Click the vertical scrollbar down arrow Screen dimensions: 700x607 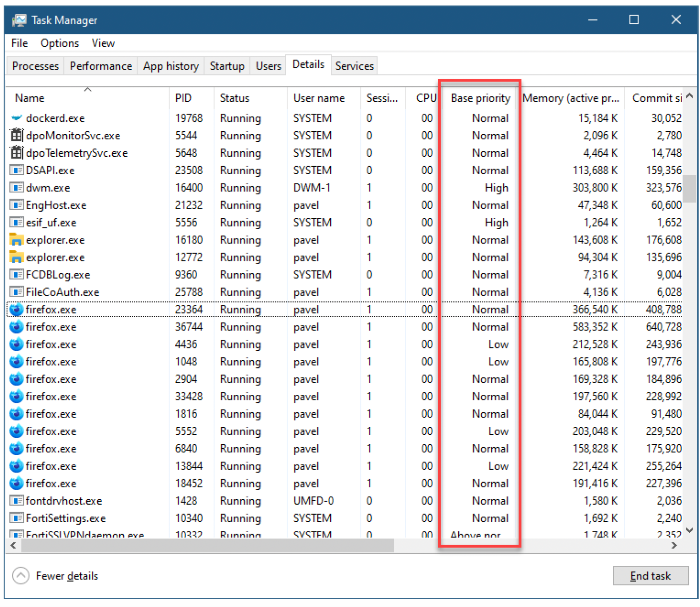[x=689, y=530]
